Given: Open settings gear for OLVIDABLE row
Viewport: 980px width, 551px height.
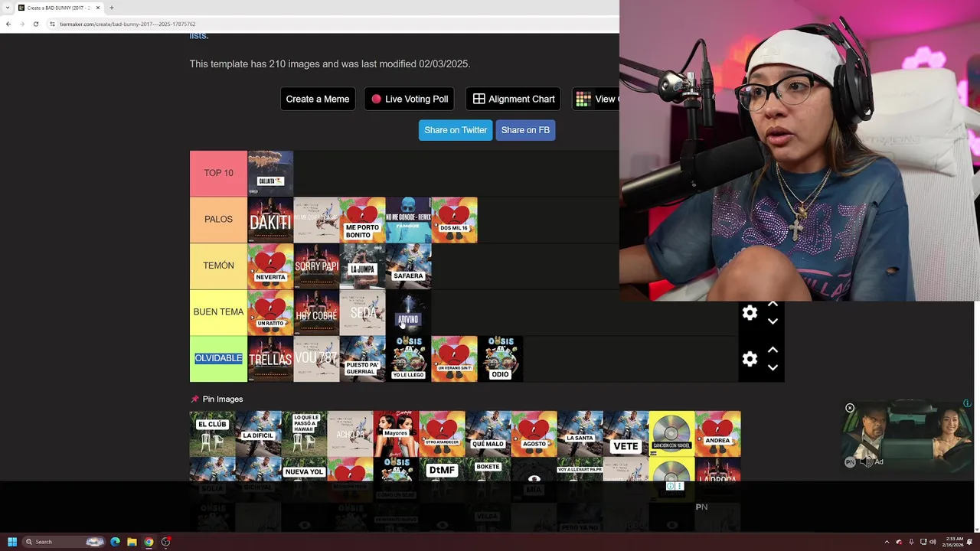Looking at the screenshot, I should click(x=750, y=359).
